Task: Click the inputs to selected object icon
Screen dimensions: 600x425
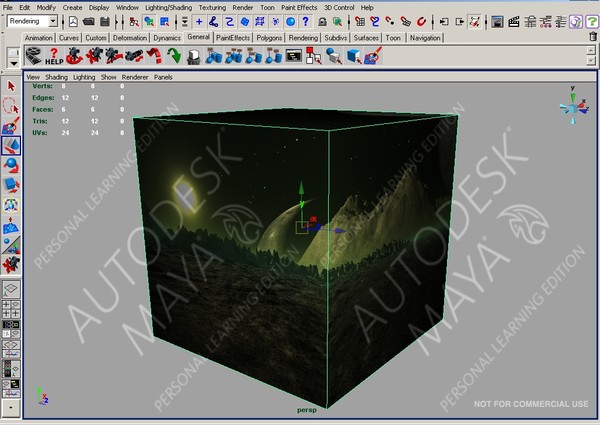Action: [444, 22]
